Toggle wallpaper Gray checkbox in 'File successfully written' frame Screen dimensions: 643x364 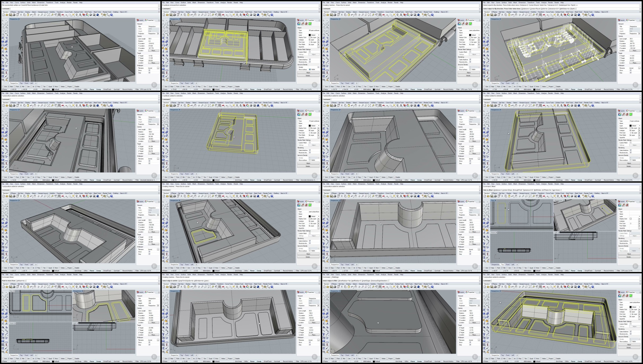pyautogui.click(x=149, y=73)
